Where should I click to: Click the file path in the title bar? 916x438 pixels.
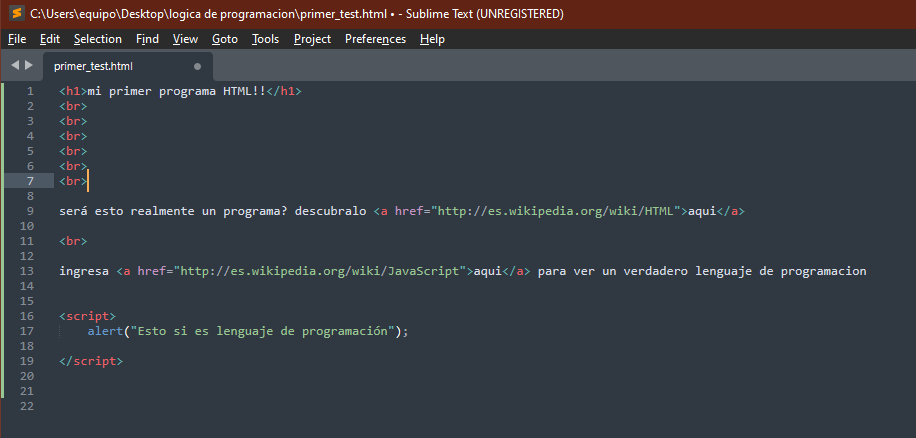pyautogui.click(x=210, y=13)
